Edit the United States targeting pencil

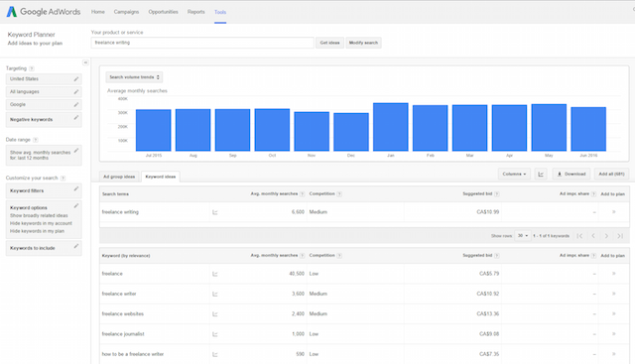76,79
